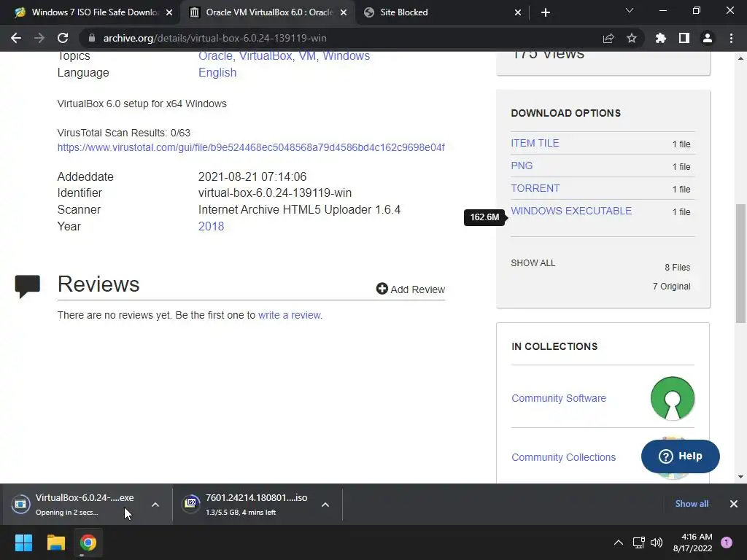Open the volume speaker tray icon
Viewport: 747px width, 560px height.
(657, 542)
